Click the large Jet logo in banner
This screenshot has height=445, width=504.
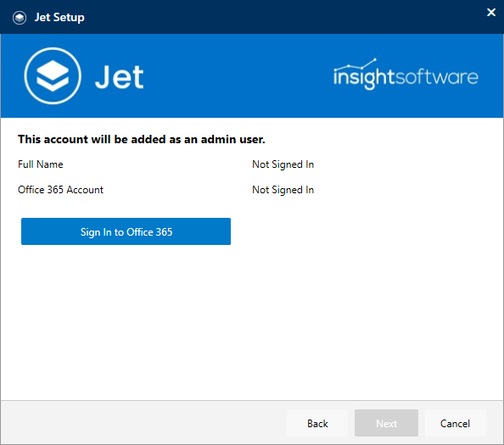pyautogui.click(x=53, y=75)
